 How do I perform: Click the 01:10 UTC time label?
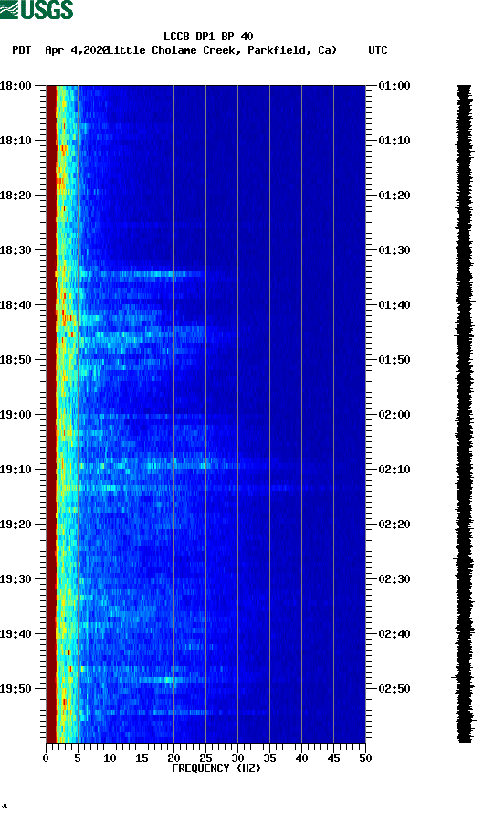coord(394,141)
